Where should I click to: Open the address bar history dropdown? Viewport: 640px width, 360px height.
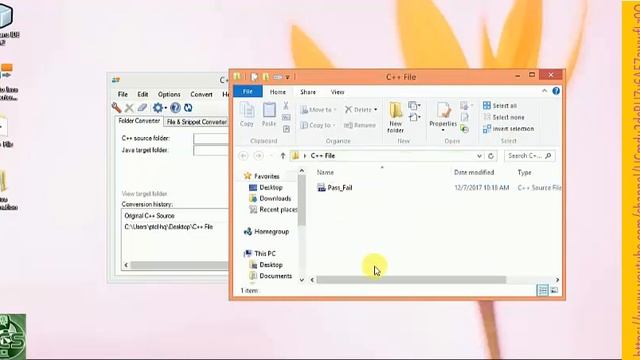tap(479, 156)
